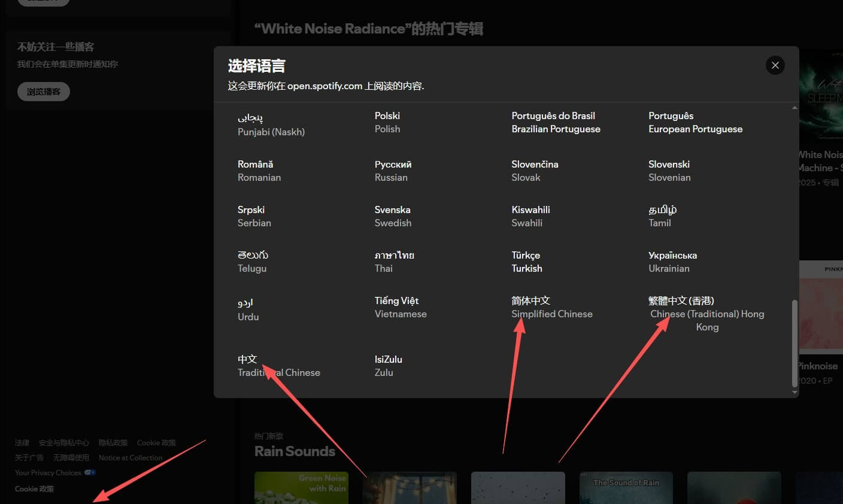The width and height of the screenshot is (843, 504).
Task: Click the dialog scrollbar thumb
Action: [x=795, y=344]
